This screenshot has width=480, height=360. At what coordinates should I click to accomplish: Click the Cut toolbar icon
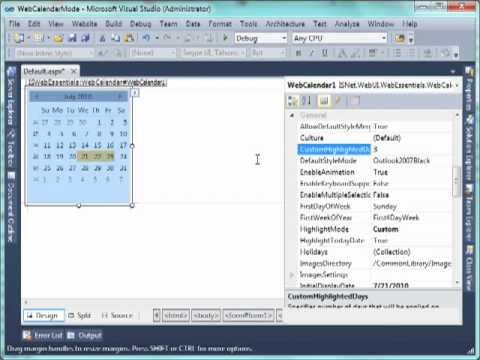coord(103,38)
